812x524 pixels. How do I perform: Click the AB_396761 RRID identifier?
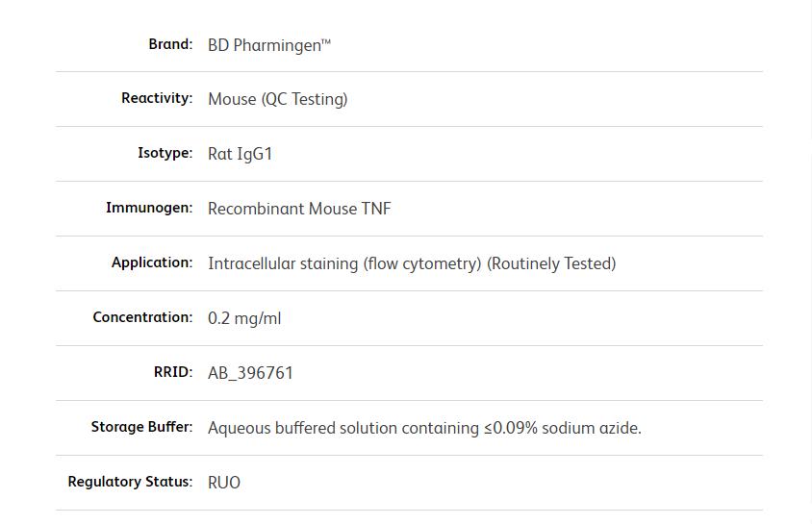pyautogui.click(x=250, y=373)
